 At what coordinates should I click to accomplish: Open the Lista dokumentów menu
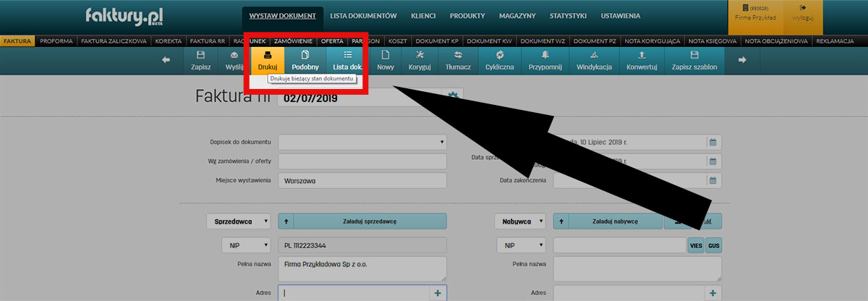[x=362, y=15]
